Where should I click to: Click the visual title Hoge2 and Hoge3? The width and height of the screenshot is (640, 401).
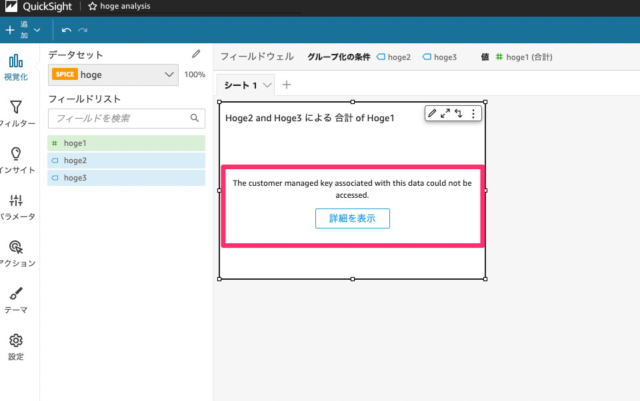click(310, 118)
